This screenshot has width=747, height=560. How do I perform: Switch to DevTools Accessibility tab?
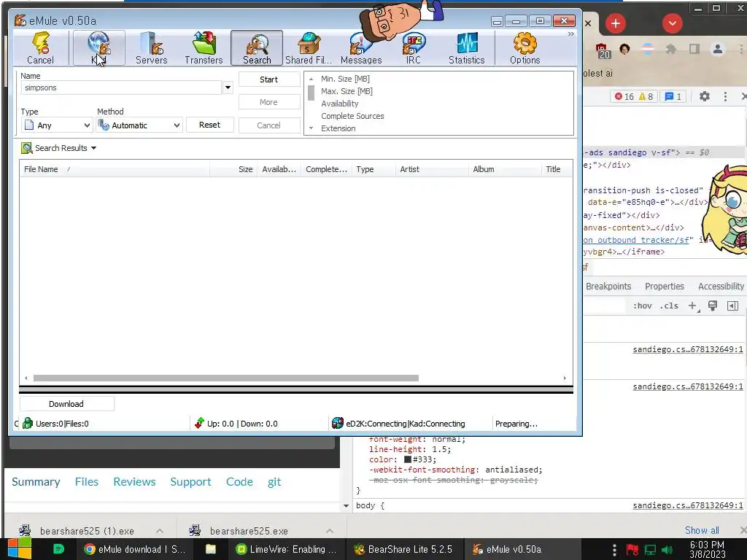pyautogui.click(x=721, y=286)
